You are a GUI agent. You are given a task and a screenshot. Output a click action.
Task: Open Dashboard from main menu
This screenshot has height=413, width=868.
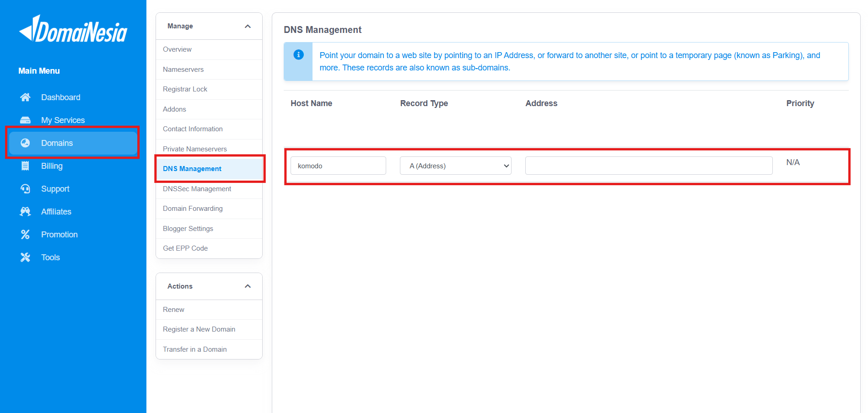tap(73, 97)
